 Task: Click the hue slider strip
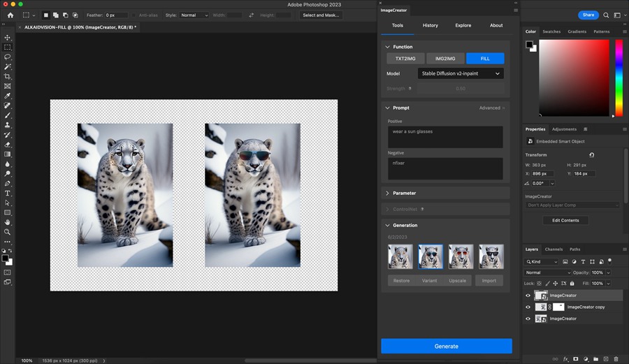pos(619,78)
